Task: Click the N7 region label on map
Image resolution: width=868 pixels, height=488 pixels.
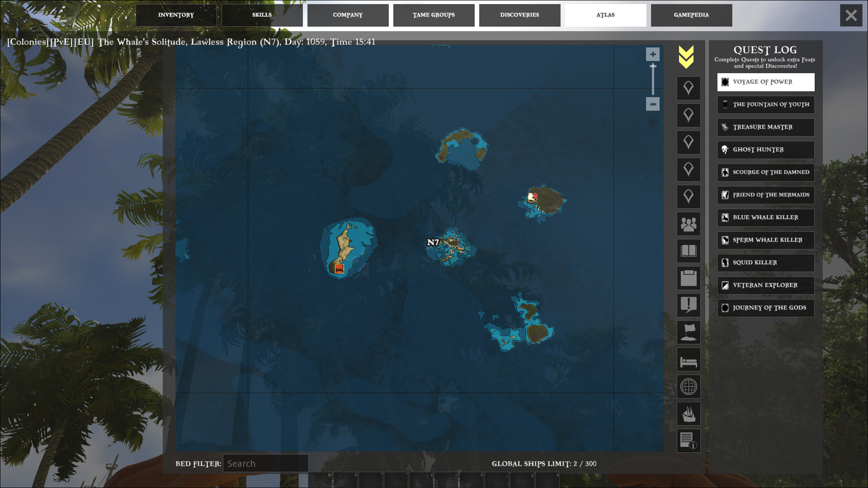Action: pyautogui.click(x=433, y=242)
